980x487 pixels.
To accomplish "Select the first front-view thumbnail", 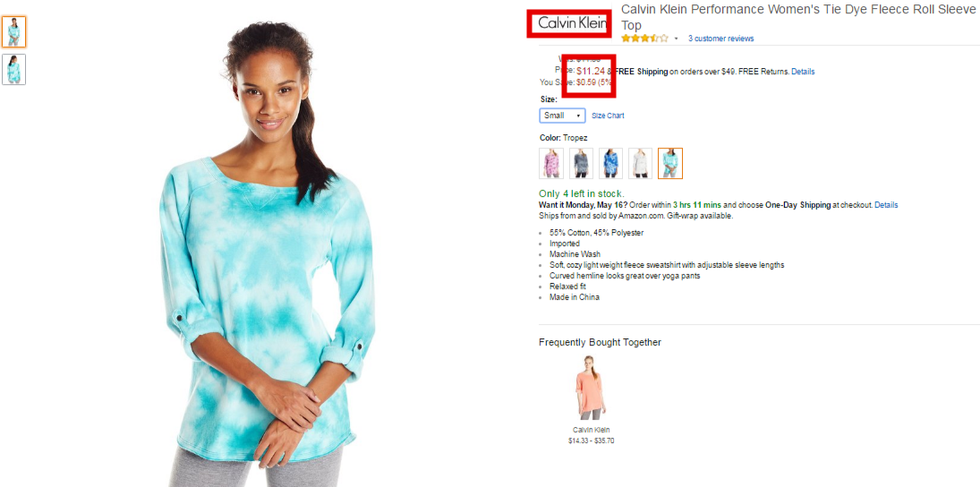I will (x=13, y=32).
